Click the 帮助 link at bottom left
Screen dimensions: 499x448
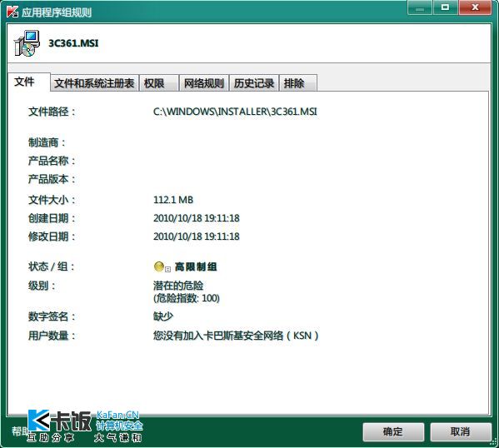pos(20,431)
